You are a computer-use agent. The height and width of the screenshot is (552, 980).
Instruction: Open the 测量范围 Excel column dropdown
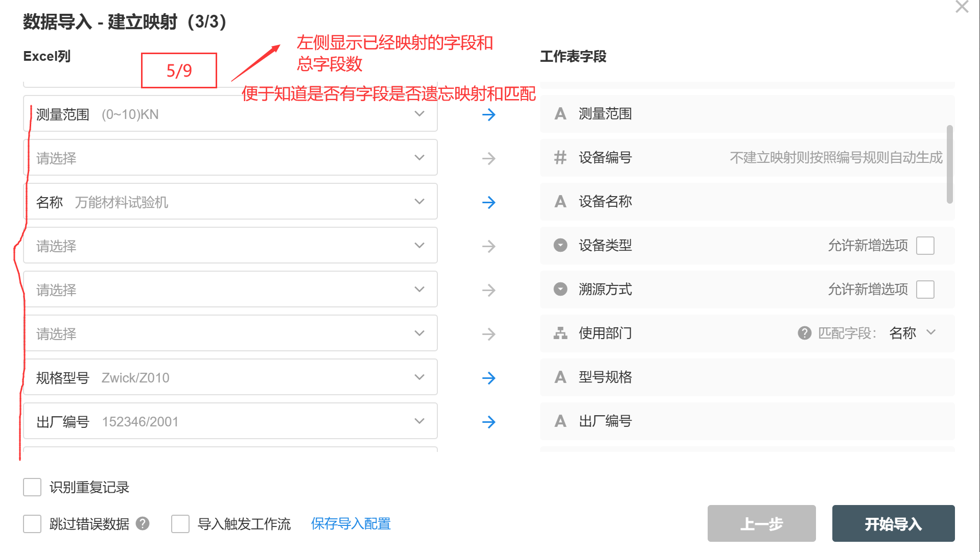(x=419, y=114)
